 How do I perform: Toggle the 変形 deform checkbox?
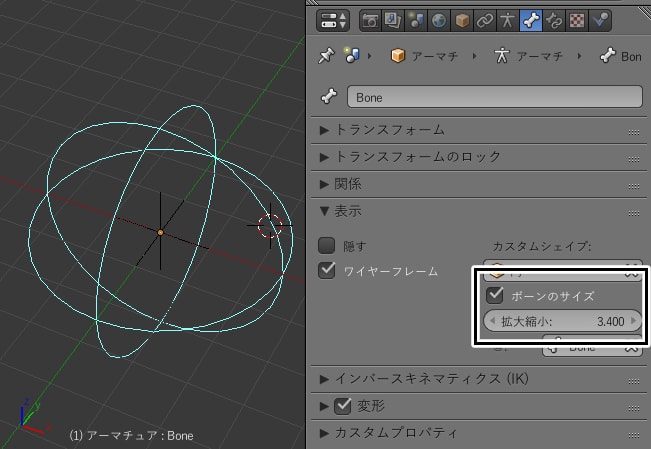click(x=343, y=406)
